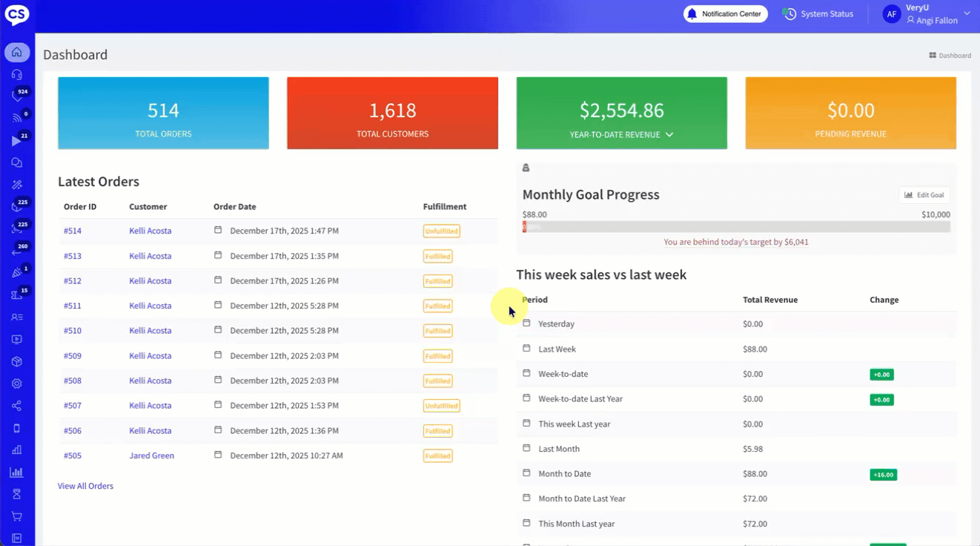Open View All Orders link

coord(85,487)
